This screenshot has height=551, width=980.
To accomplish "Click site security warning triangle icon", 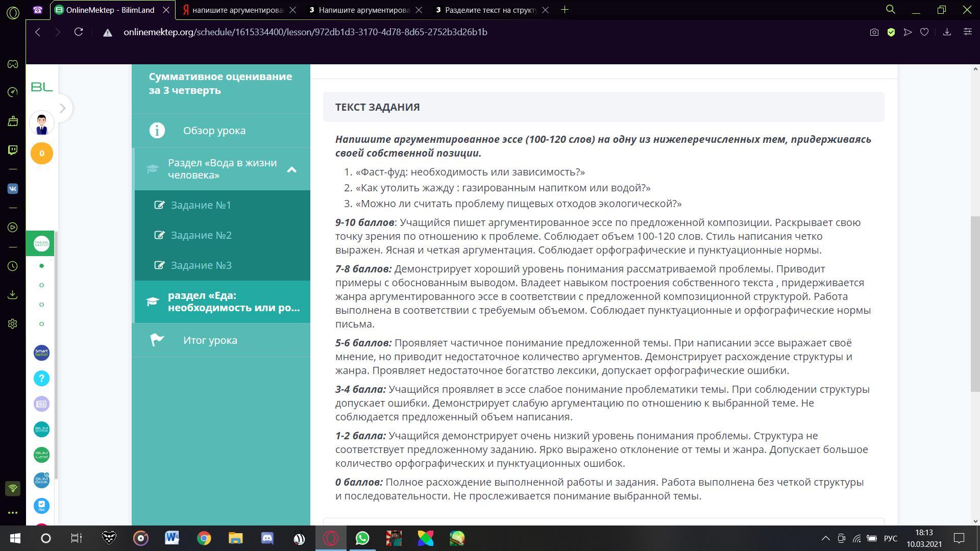I will point(107,33).
